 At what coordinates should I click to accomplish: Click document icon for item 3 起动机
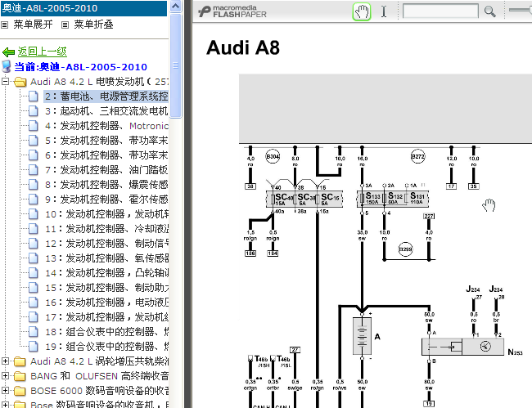point(34,111)
